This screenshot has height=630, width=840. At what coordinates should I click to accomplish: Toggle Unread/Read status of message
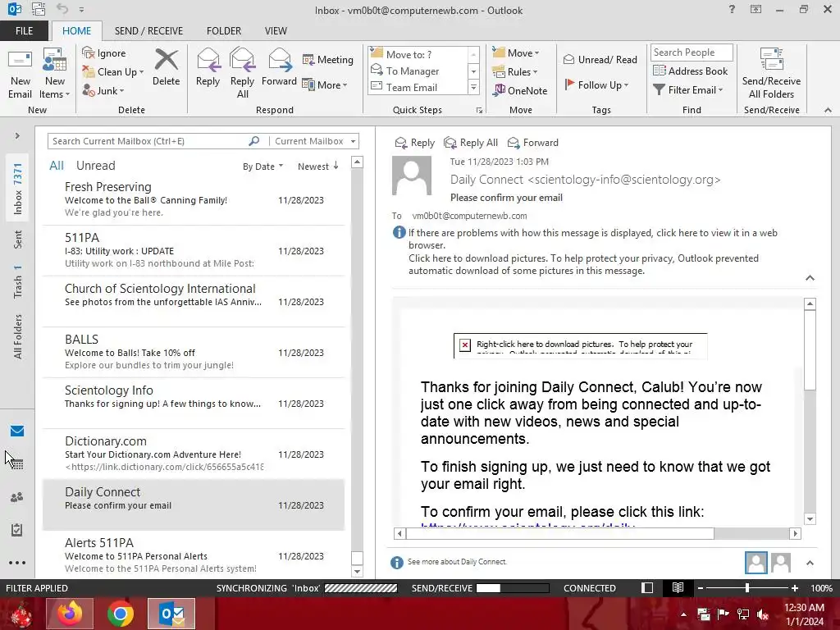(600, 59)
